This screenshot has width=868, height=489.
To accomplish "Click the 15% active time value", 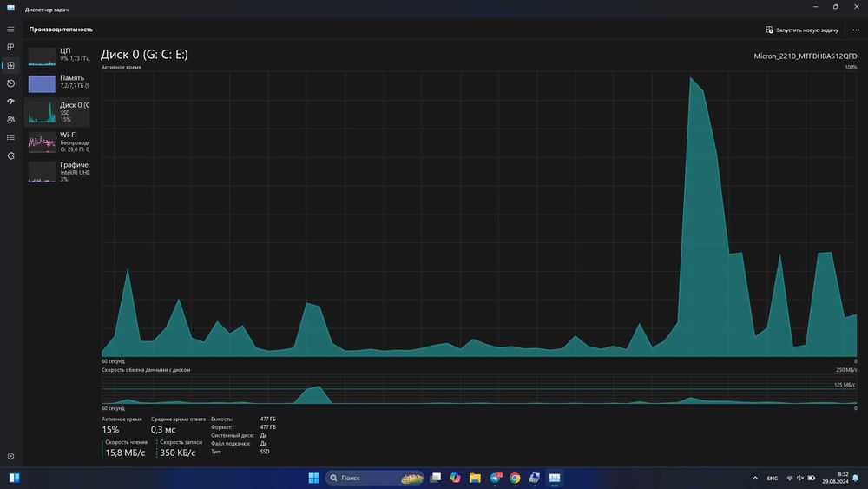I will pos(110,430).
